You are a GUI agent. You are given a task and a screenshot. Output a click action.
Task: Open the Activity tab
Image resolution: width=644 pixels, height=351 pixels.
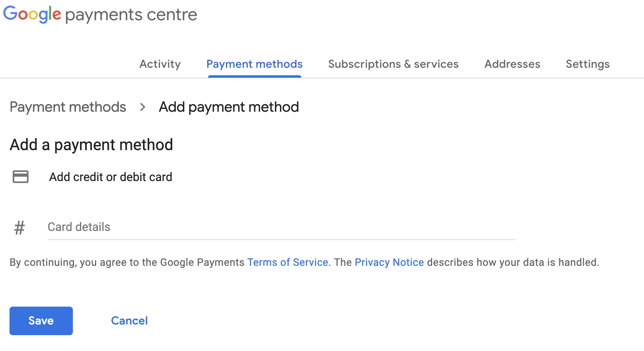160,64
